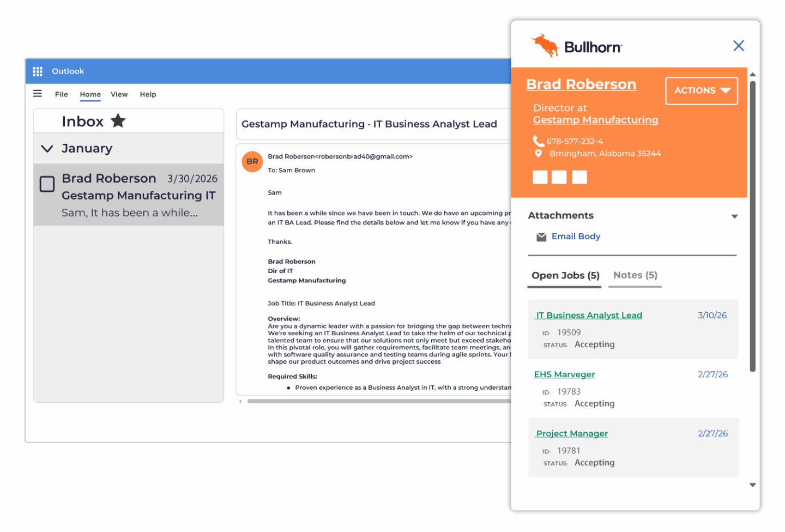Click the third white square in contact card
Image resolution: width=785 pixels, height=532 pixels.
579,177
